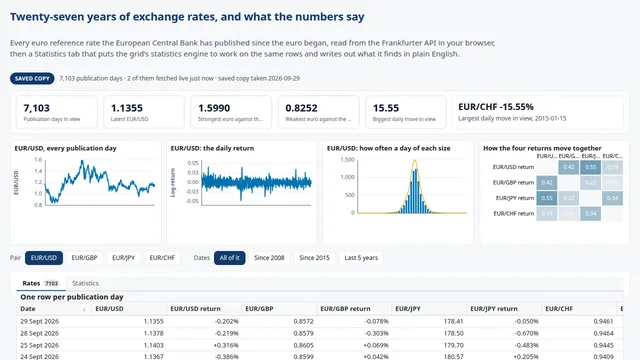Click the -0.303% cell in the 28 Sept row

pyautogui.click(x=354, y=333)
